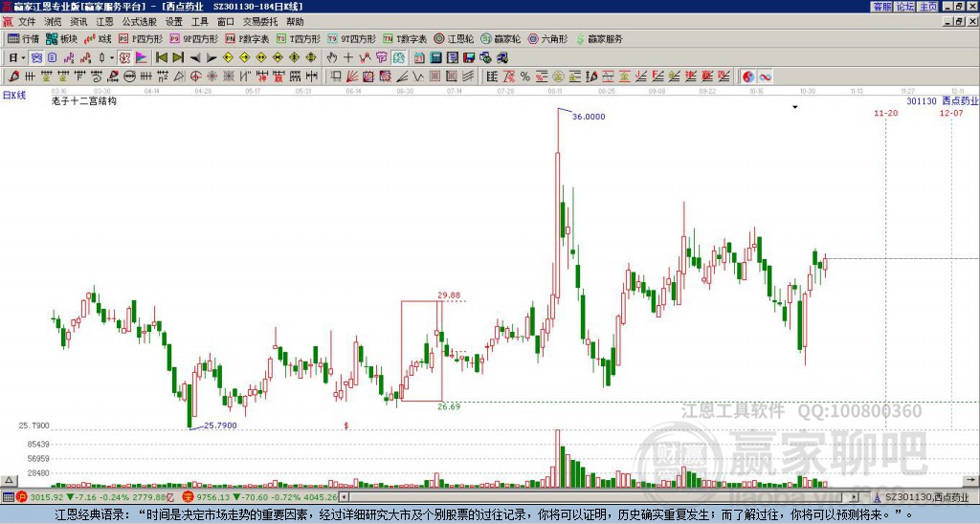Click the 29.88 price label
The image size is (980, 524).
pyautogui.click(x=449, y=295)
